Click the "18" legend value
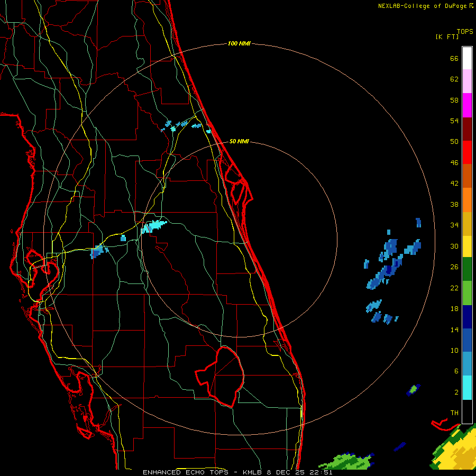Image resolution: width=476 pixels, height=476 pixels. [x=454, y=309]
